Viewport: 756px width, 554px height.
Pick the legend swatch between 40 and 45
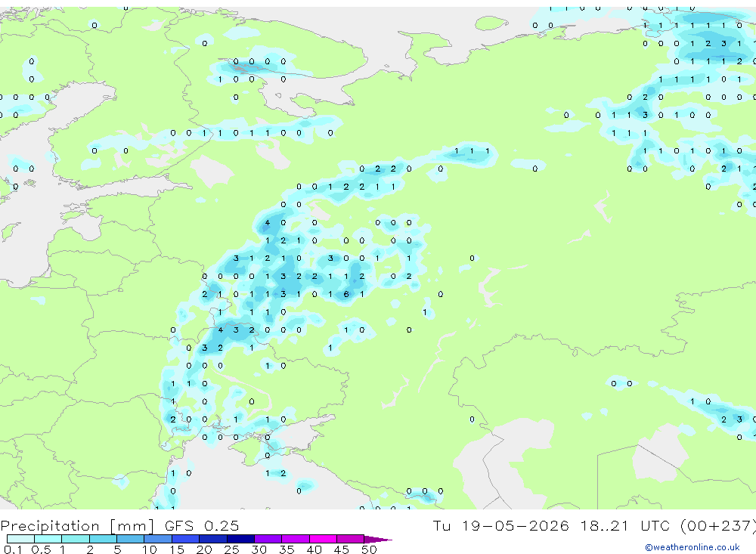[323, 539]
